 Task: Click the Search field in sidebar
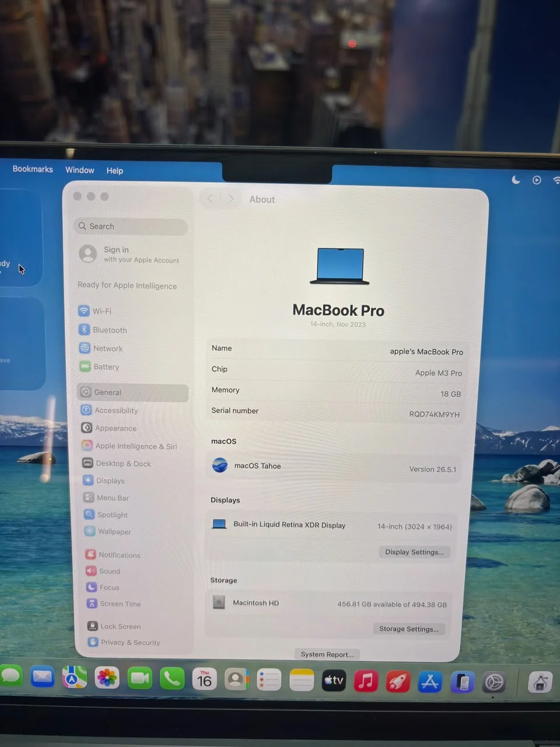131,226
